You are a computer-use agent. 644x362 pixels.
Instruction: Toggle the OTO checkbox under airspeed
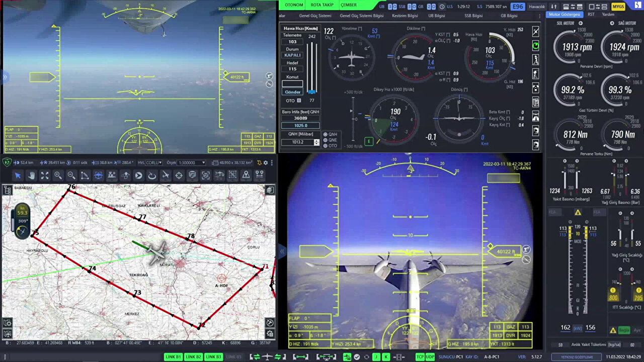tap(299, 101)
